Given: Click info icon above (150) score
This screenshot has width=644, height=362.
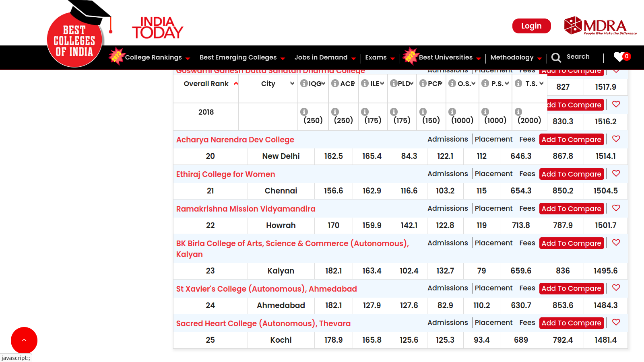Looking at the screenshot, I should [x=423, y=112].
